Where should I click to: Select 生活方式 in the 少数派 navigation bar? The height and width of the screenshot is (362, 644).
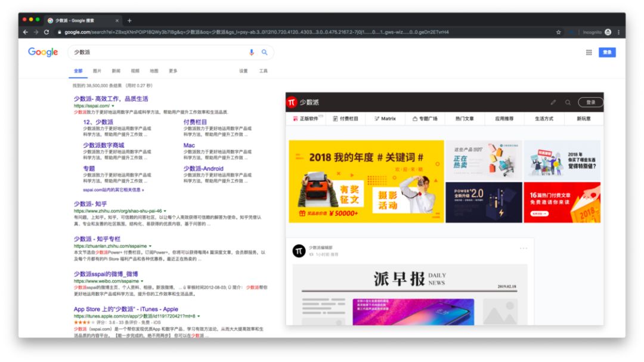tap(544, 119)
